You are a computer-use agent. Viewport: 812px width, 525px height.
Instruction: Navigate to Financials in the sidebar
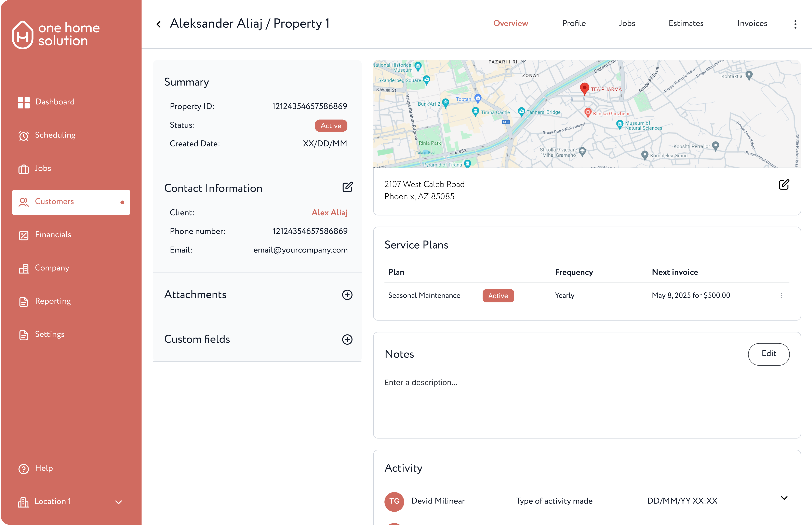[53, 235]
